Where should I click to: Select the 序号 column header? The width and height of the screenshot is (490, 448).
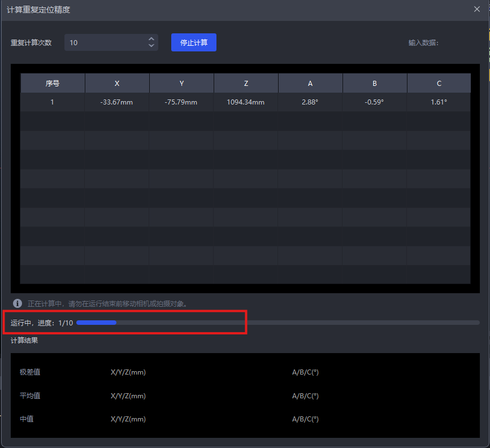53,83
